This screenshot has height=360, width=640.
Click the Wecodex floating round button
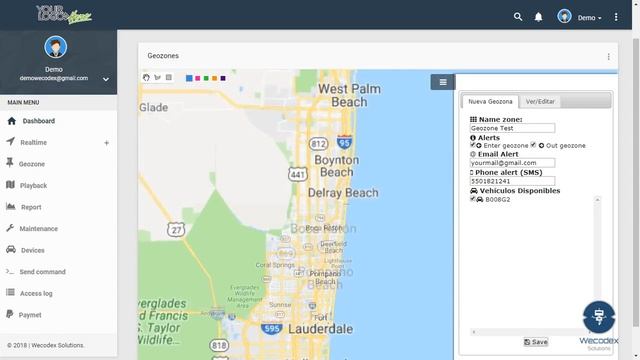point(599,317)
